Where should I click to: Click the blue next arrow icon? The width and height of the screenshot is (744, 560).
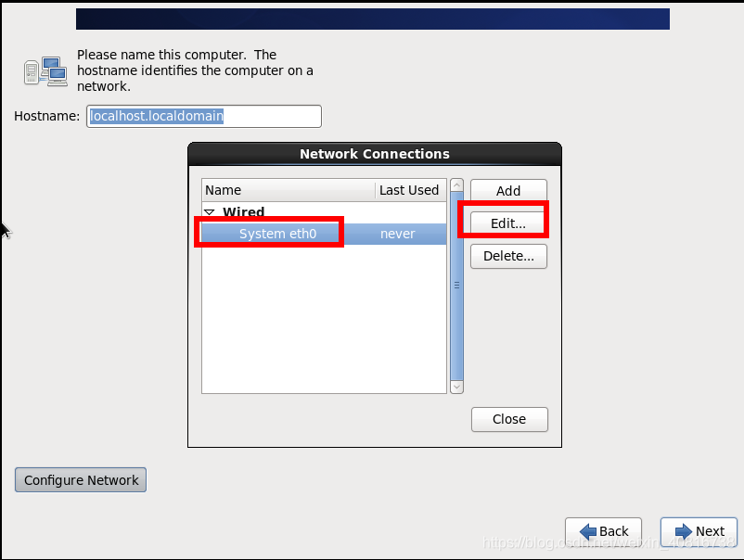tap(684, 531)
